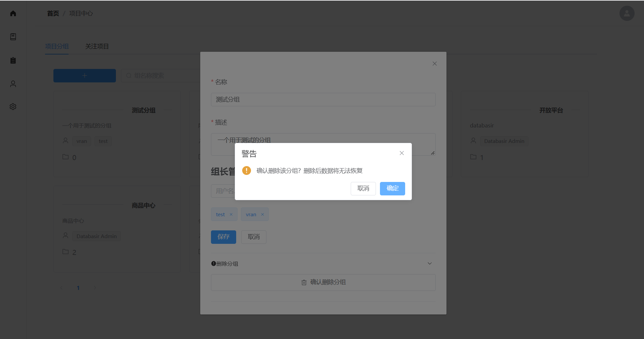Open the user management sidebar icon
The width and height of the screenshot is (644, 339).
(13, 84)
